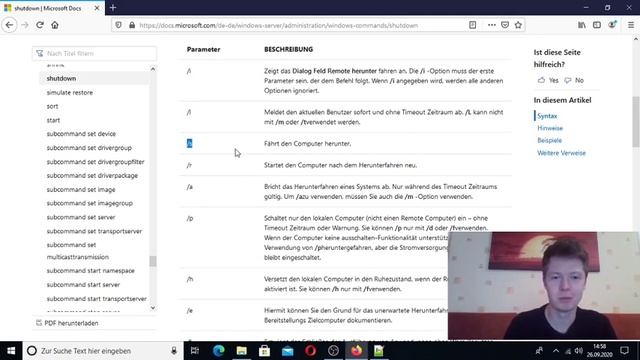Screen dimensions: 640x360
Task: Launch Microsoft Edge from the taskbar
Action: click(x=219, y=351)
